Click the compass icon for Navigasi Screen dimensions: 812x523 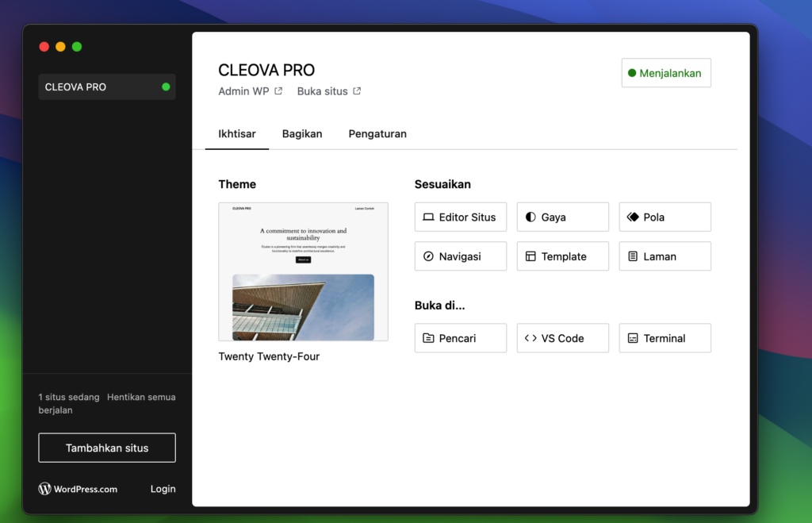(x=428, y=256)
